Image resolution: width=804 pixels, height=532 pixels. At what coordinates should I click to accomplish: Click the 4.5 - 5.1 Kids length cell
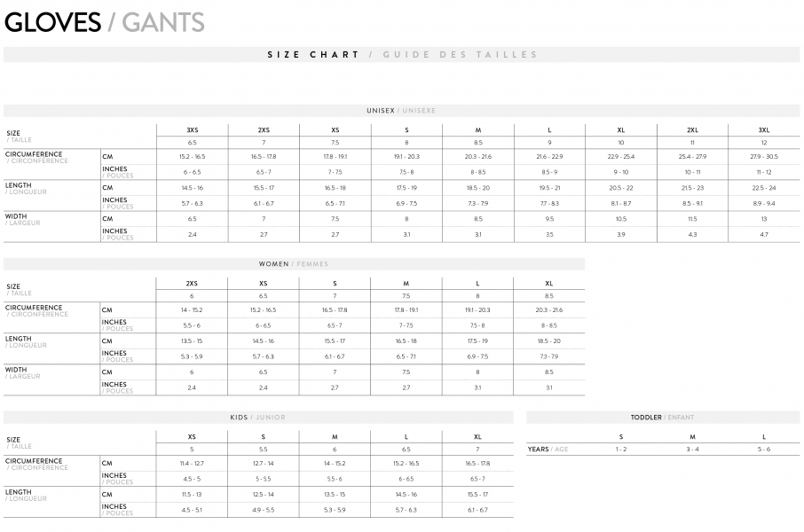point(192,510)
